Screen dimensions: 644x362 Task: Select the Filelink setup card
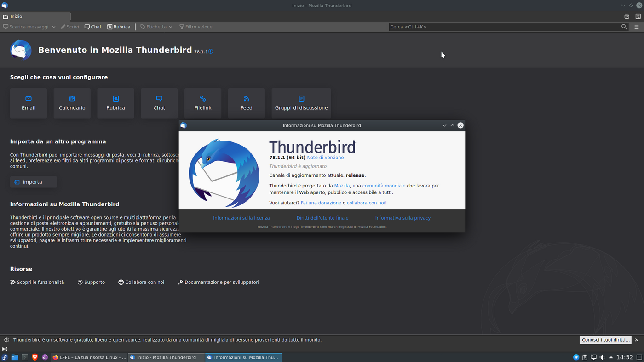[202, 103]
